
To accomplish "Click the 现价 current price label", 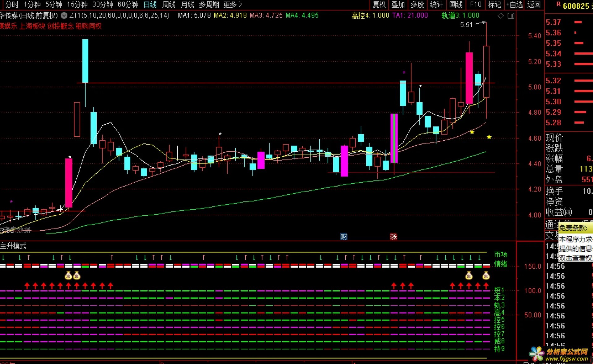I will click(554, 138).
